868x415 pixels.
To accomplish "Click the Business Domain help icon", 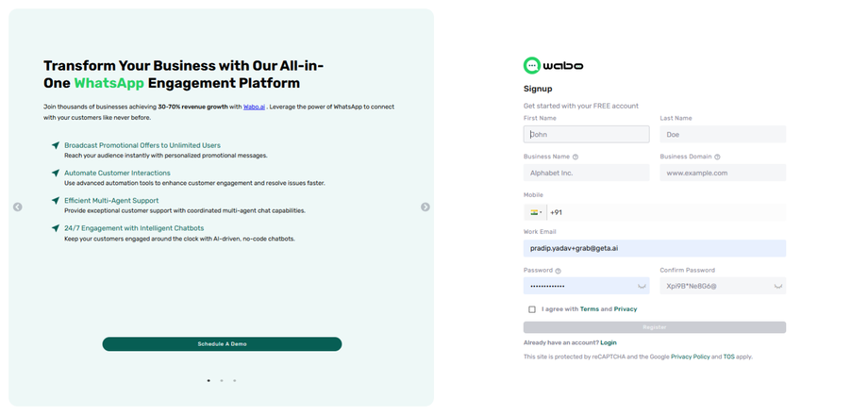I will (x=717, y=157).
